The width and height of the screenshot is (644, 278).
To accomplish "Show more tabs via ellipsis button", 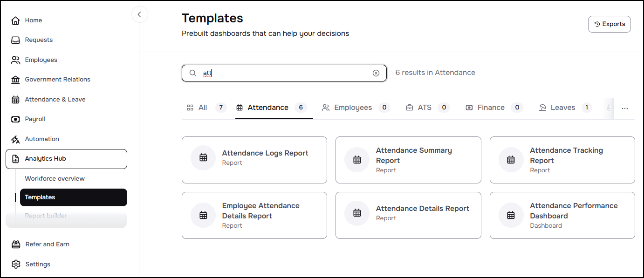I will click(x=625, y=108).
